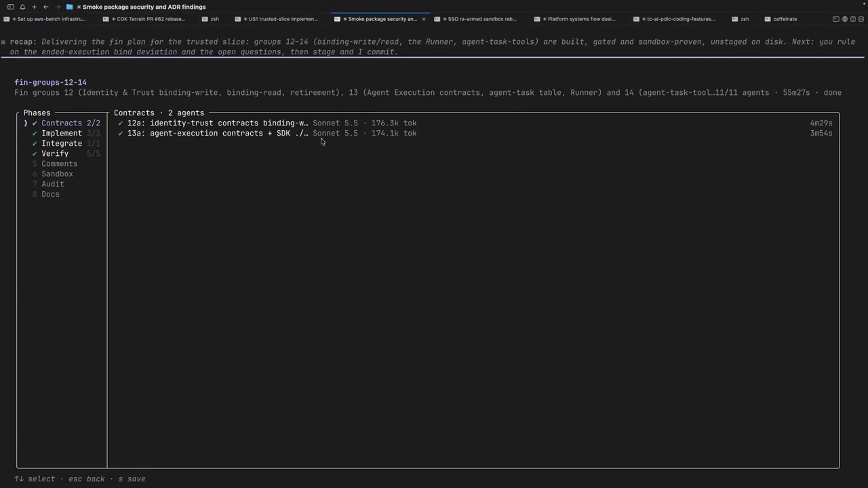
Task: Select the Verify phase
Action: (x=66, y=154)
